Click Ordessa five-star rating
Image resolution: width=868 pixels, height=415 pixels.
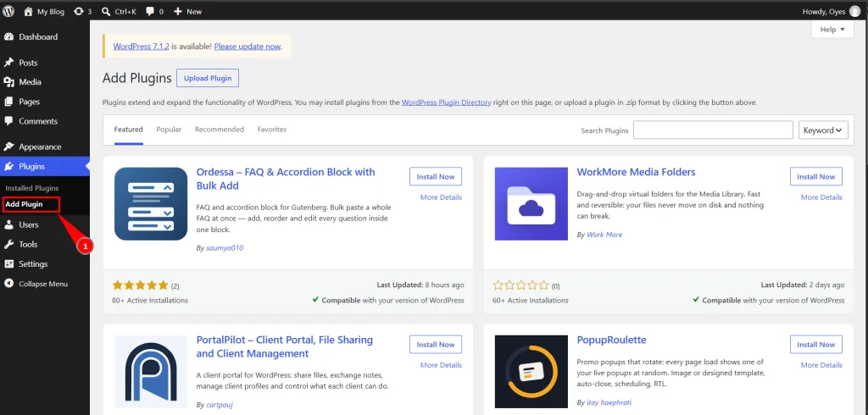tap(140, 285)
